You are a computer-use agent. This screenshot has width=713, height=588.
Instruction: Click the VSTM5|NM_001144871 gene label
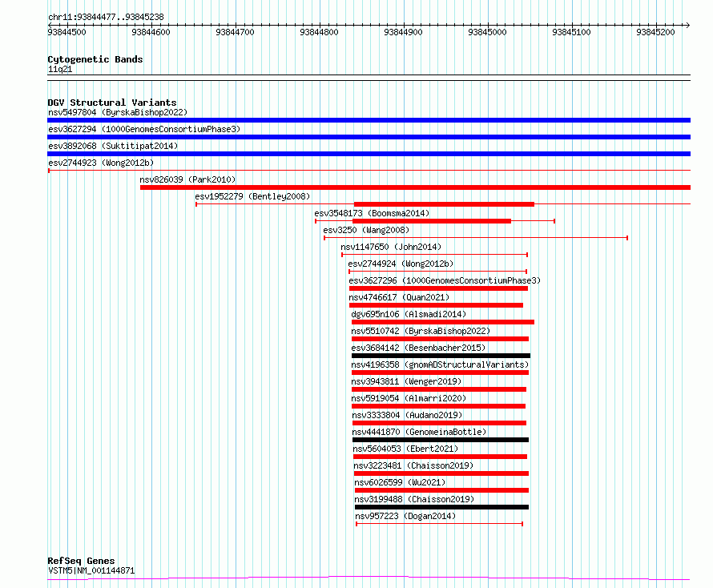click(91, 570)
